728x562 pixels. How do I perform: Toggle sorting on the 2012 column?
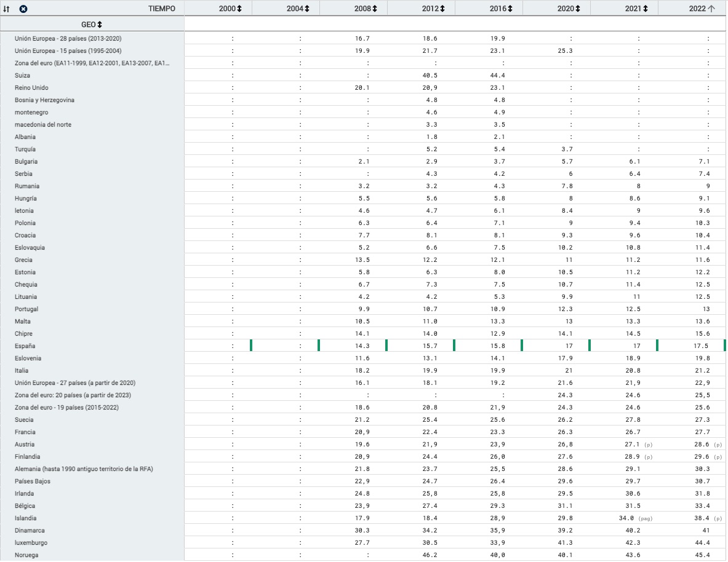point(442,9)
